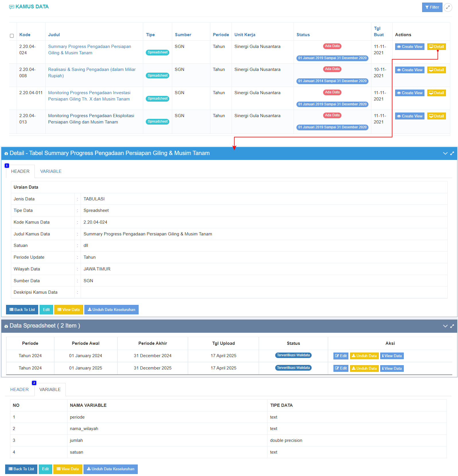Collapse the Detail panel using chevron
This screenshot has height=476, width=458.
click(x=445, y=153)
